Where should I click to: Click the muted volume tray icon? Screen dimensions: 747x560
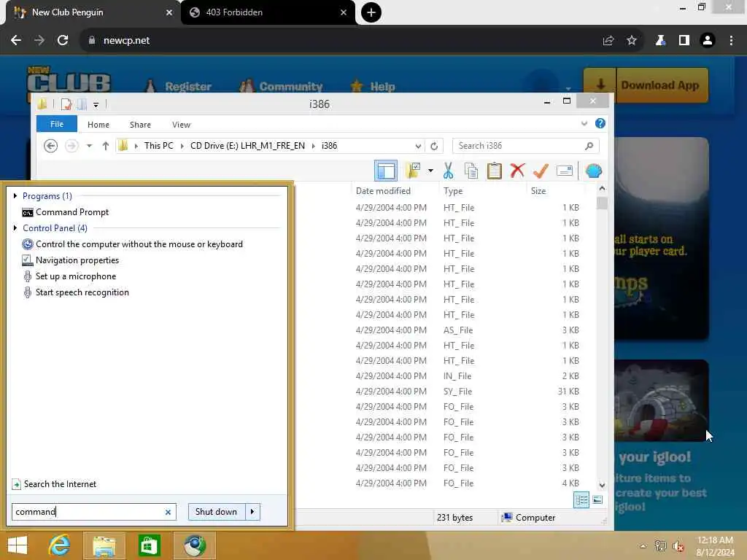(678, 545)
